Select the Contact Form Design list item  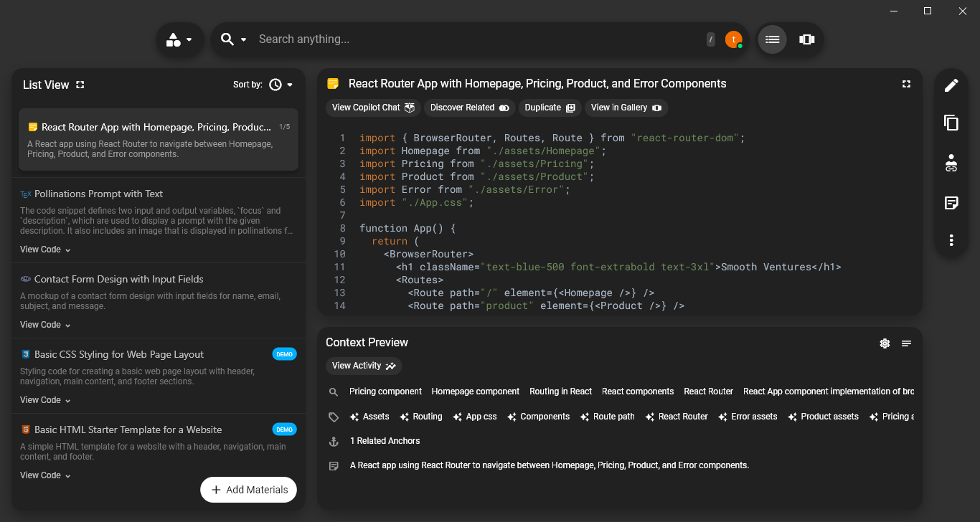coord(118,279)
